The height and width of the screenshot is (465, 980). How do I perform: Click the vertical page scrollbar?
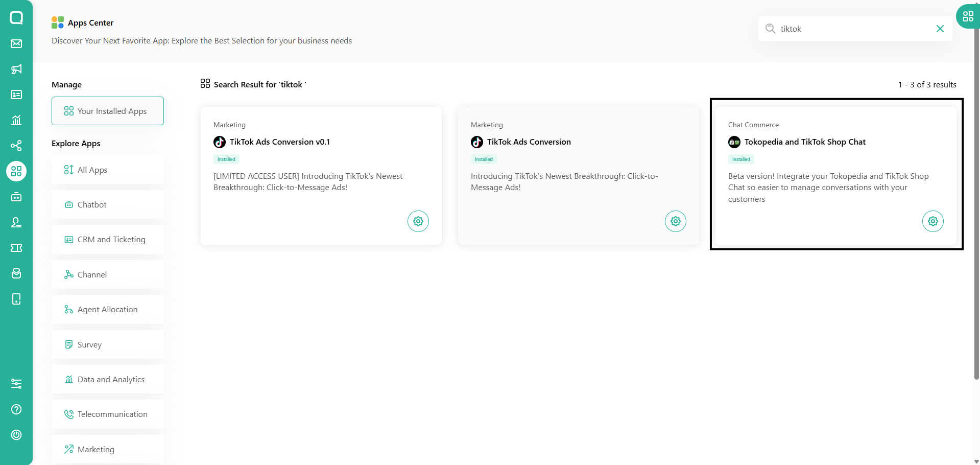(x=976, y=204)
